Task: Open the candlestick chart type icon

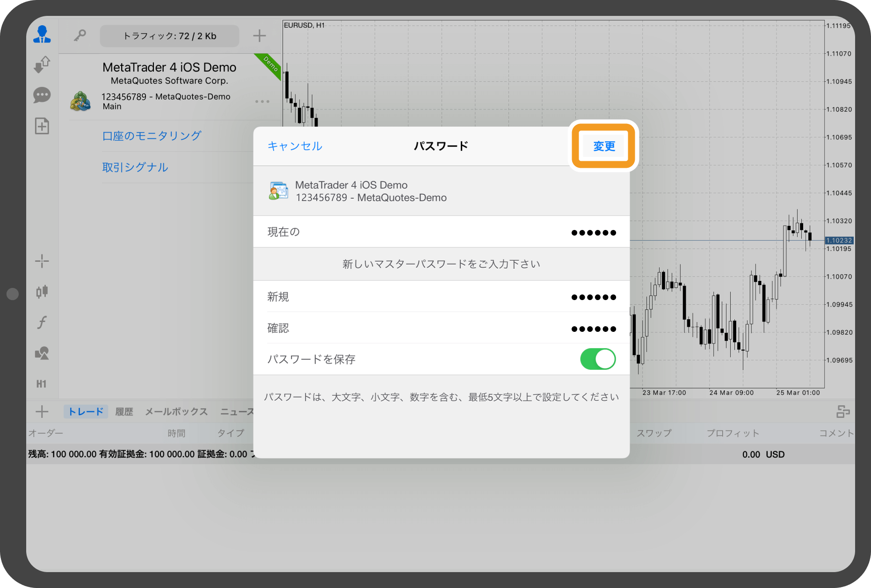Action: [42, 291]
